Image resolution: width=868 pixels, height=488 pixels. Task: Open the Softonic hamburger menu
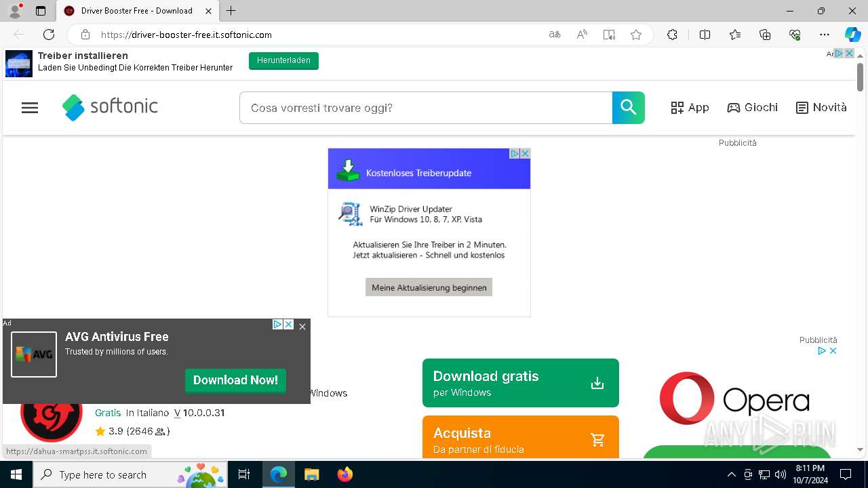pos(30,108)
